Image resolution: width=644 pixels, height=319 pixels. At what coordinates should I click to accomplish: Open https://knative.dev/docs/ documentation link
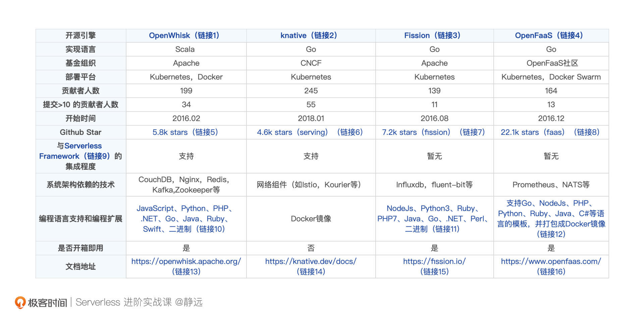(311, 261)
